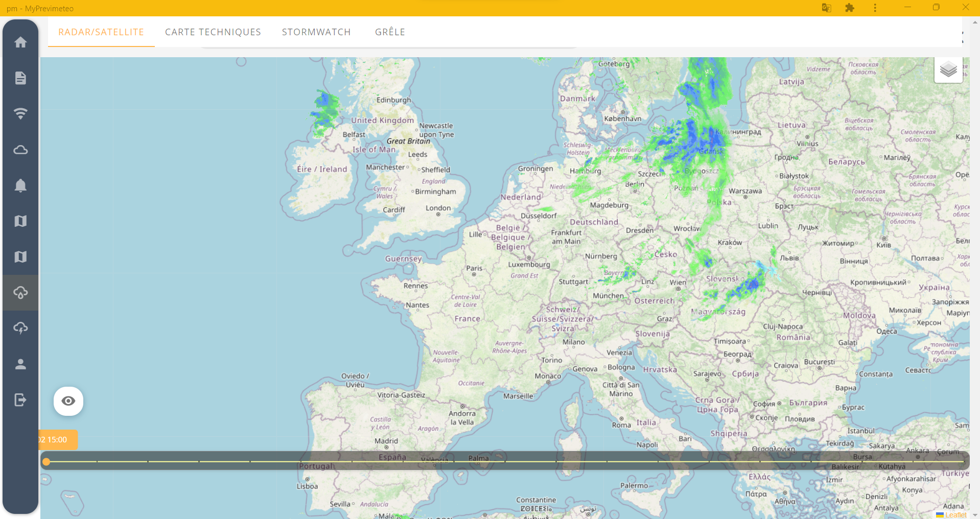Click the Warszawa label on map
Screen dimensions: 980x519
745,191
